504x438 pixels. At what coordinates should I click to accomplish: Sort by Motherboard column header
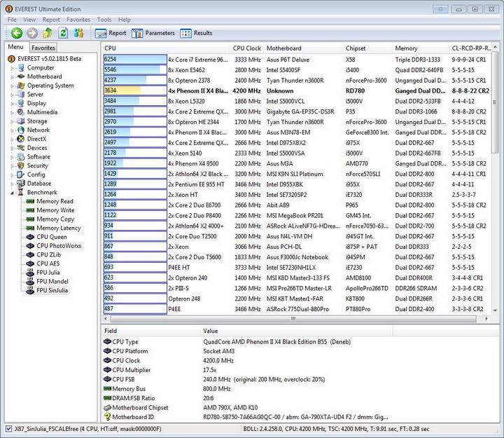point(303,48)
